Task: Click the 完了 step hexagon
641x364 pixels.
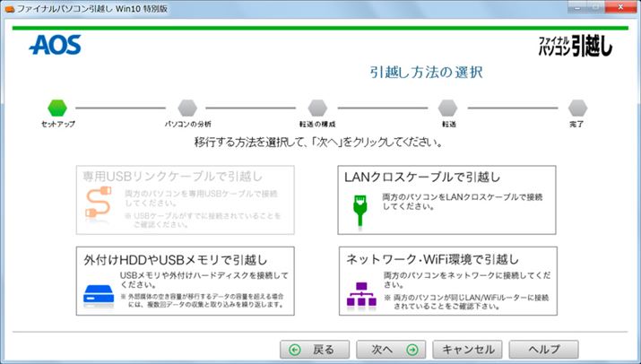Action: coord(578,108)
